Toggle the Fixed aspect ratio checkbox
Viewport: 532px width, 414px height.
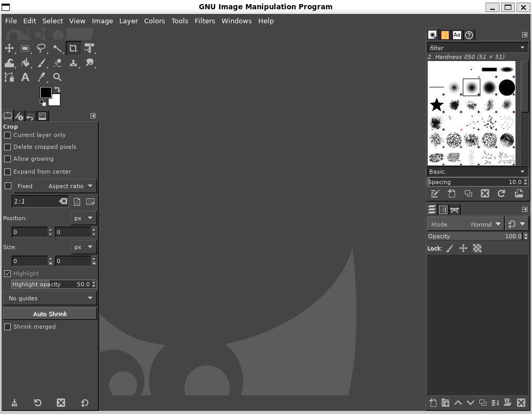coord(8,186)
